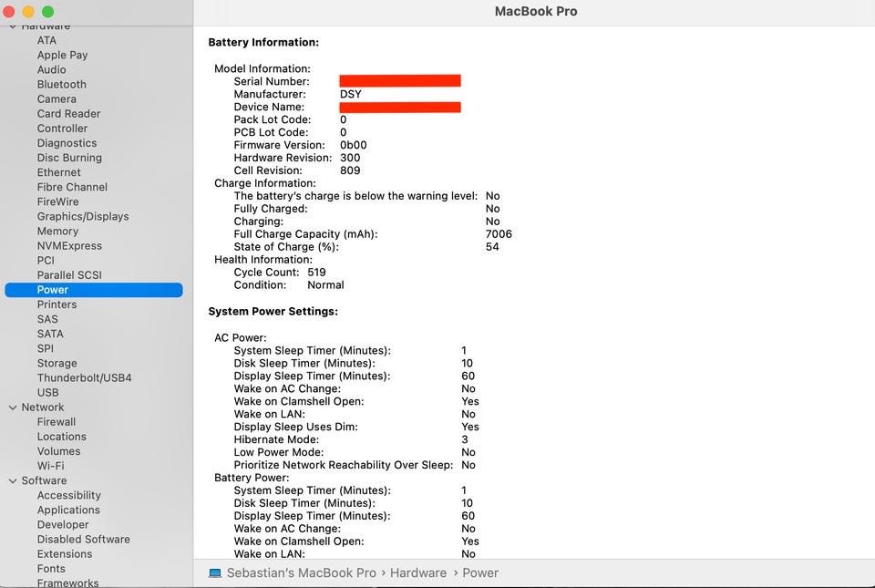
Task: Select Extensions under Software
Action: (65, 554)
